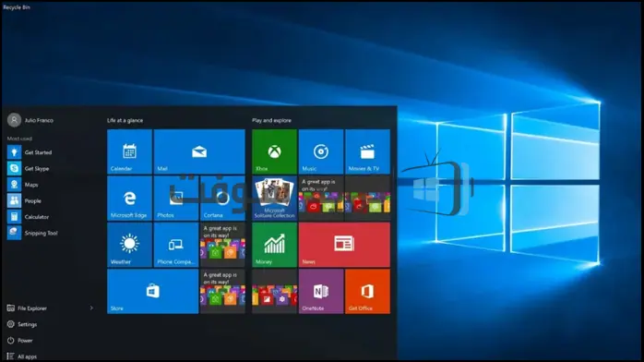Open the Calendar tile

tap(129, 151)
